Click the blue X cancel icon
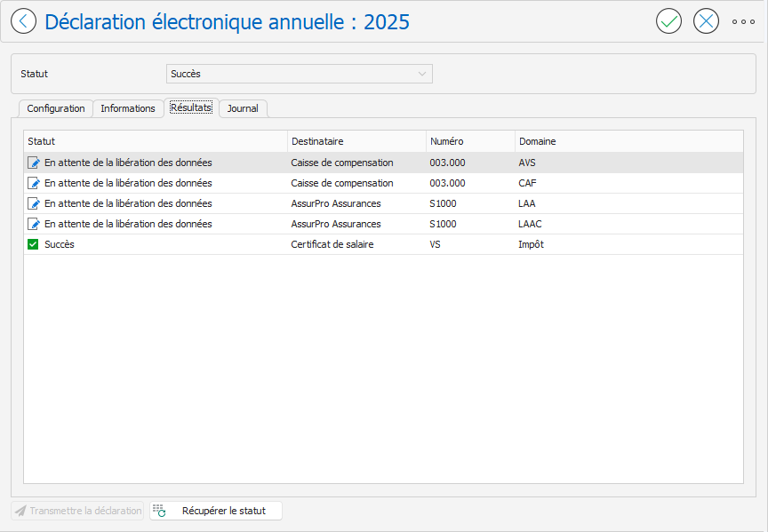The width and height of the screenshot is (768, 532). (x=706, y=21)
